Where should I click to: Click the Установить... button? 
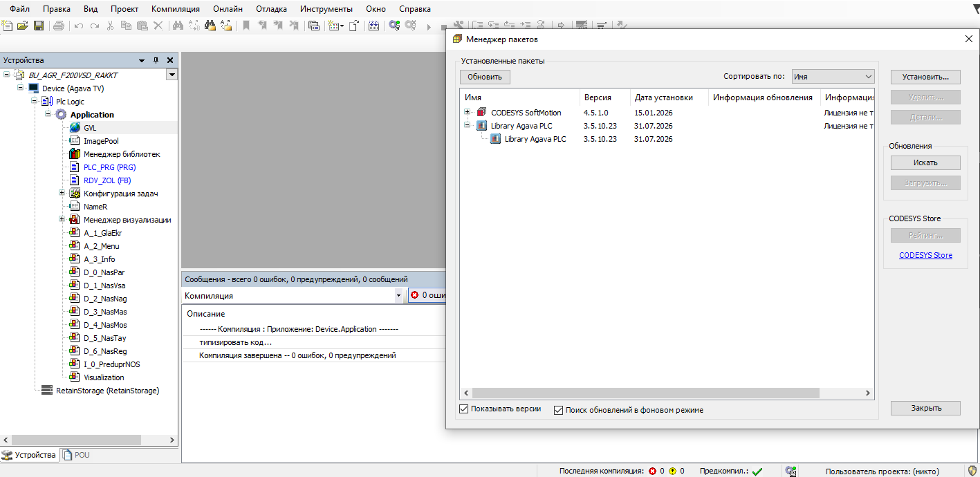925,77
